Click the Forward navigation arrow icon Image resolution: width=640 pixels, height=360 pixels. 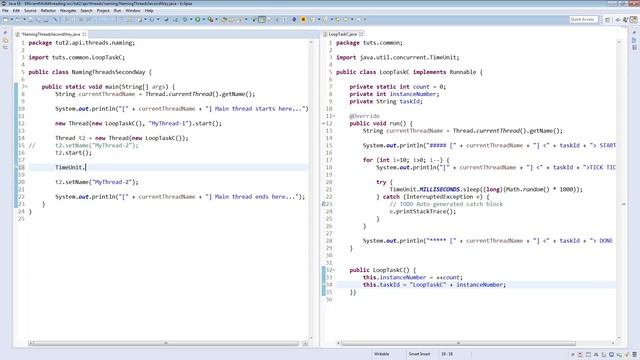coord(358,19)
